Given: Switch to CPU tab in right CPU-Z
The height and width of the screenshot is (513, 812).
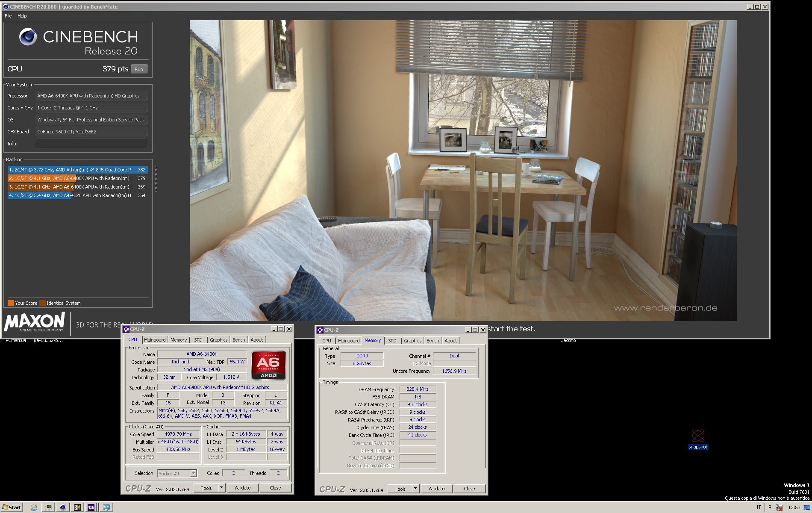Looking at the screenshot, I should click(327, 341).
